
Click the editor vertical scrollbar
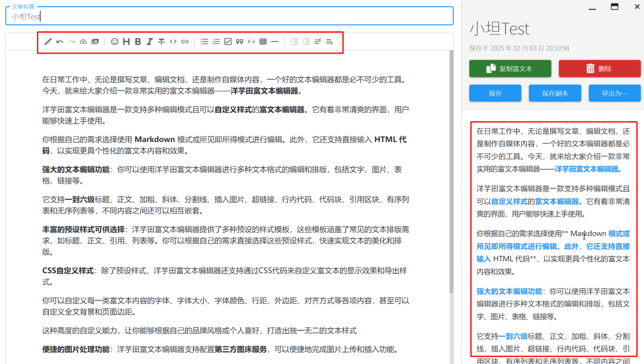(x=451, y=172)
